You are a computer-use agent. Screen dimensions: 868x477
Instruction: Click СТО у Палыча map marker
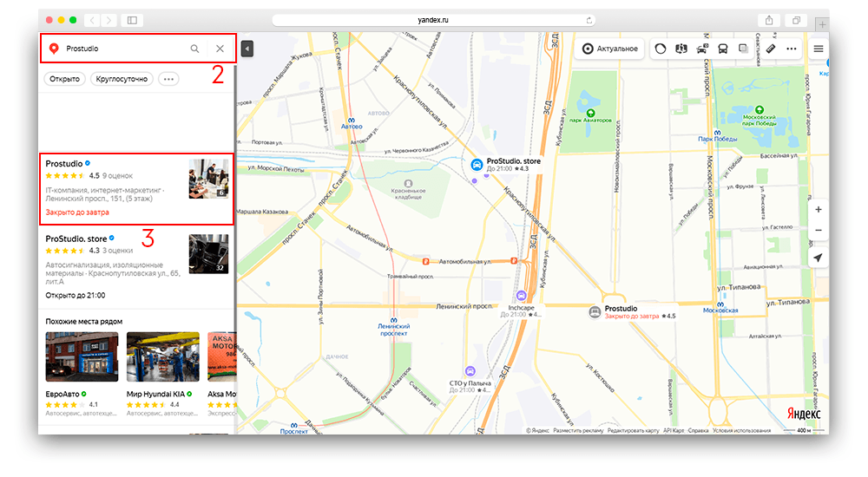pos(470,371)
